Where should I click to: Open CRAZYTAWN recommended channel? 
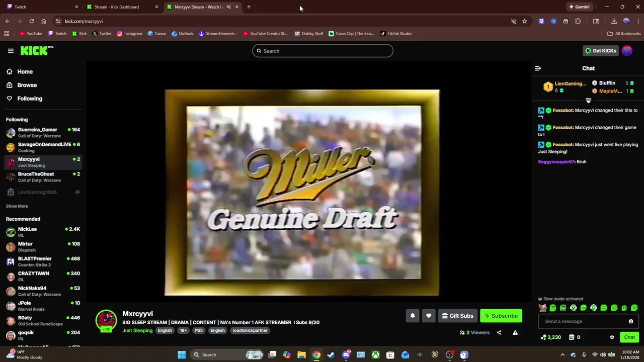43,276
